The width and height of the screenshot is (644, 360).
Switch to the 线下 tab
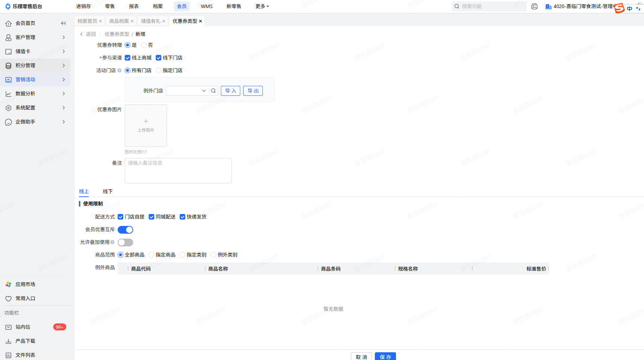[x=107, y=191]
